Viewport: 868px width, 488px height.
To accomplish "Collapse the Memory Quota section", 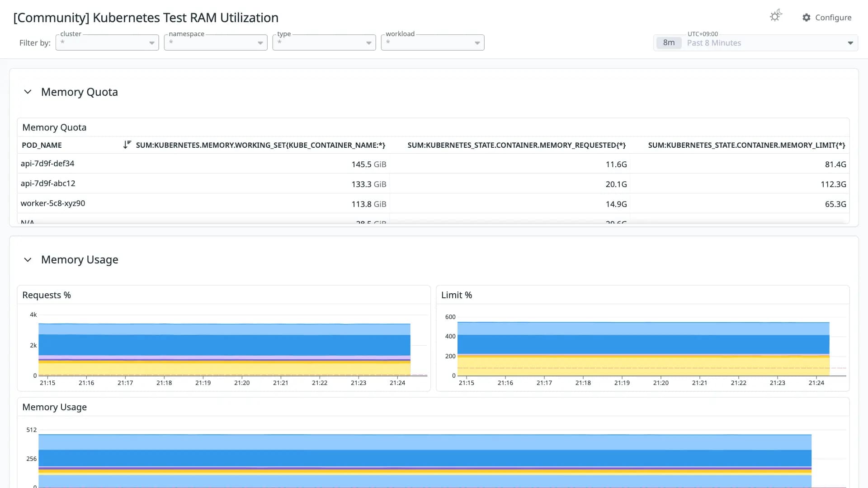I will click(28, 92).
